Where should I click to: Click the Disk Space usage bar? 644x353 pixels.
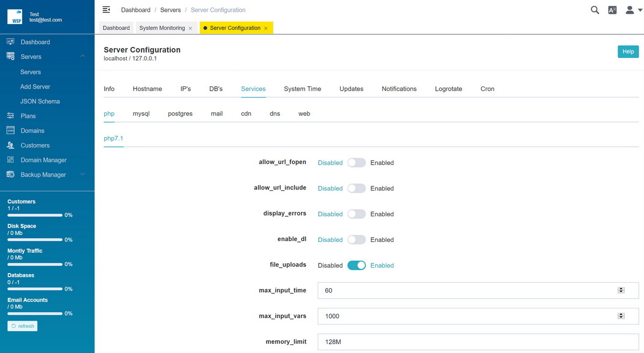(x=35, y=240)
